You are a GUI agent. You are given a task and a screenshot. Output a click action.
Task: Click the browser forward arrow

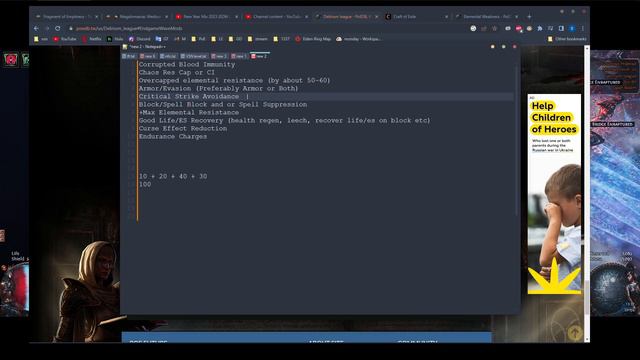(47, 29)
